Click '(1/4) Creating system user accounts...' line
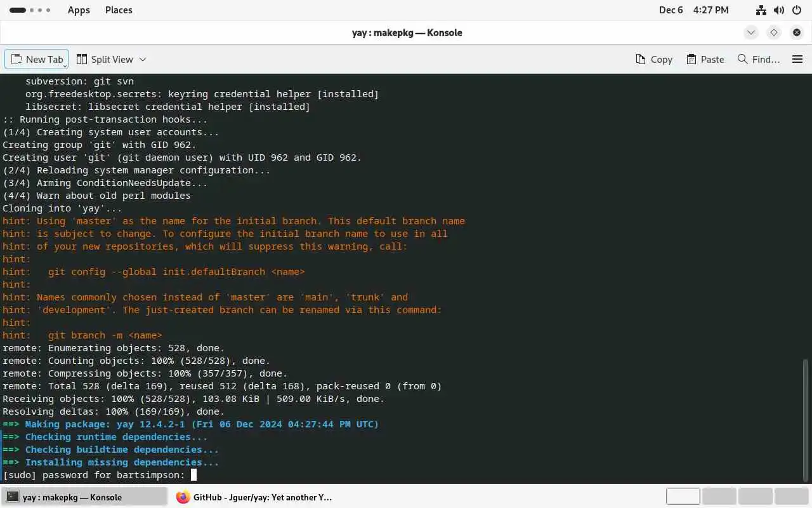Screen dimensions: 812x508 click(110, 132)
